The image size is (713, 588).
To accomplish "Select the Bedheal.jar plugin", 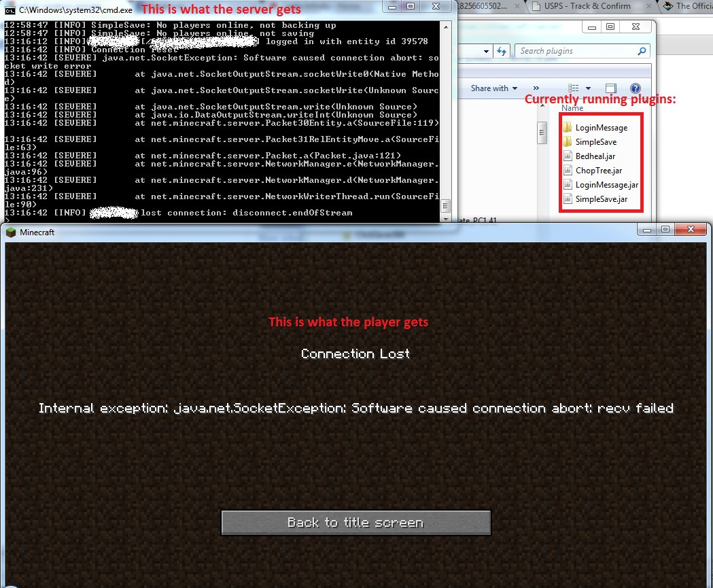I will point(597,156).
